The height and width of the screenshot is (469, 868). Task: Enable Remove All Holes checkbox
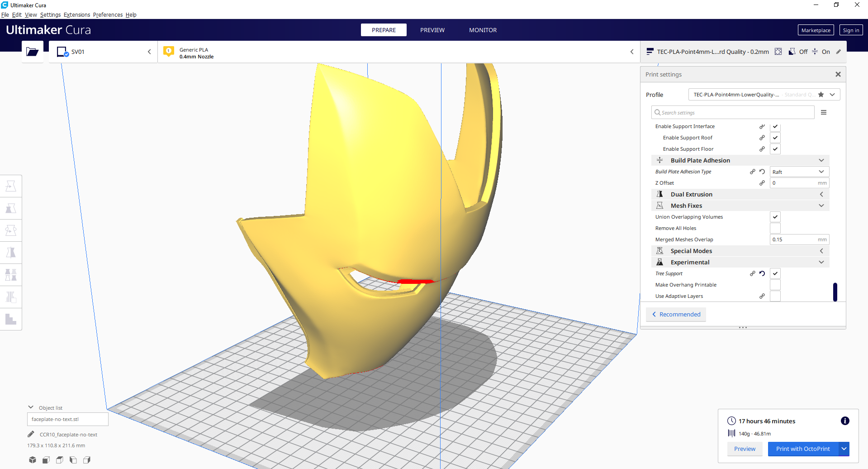coord(775,228)
